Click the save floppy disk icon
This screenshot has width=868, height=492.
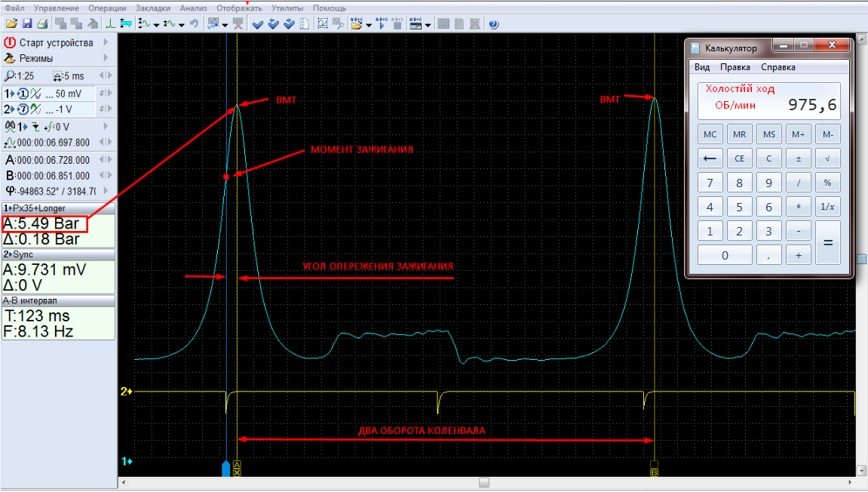coord(27,24)
